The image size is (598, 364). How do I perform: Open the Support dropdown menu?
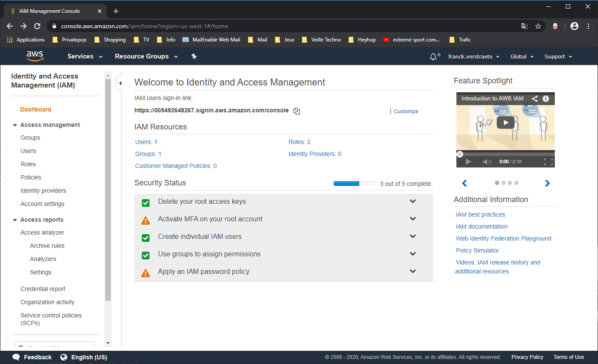coord(558,56)
